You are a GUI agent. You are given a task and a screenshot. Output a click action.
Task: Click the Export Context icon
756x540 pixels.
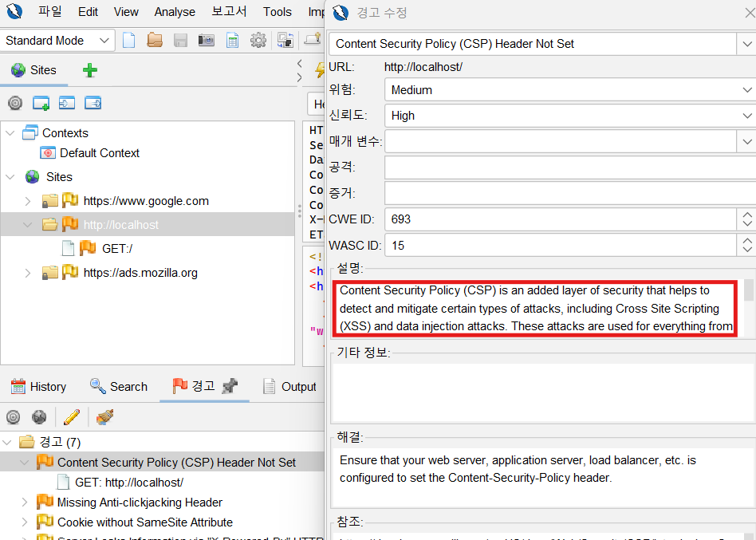coord(93,103)
